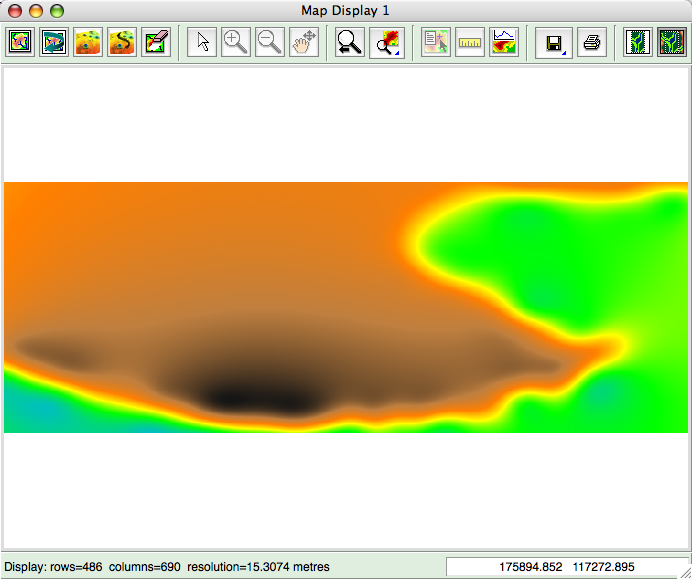The image size is (692, 579).
Task: Click the toolbar icon with the S curve
Action: pos(122,42)
